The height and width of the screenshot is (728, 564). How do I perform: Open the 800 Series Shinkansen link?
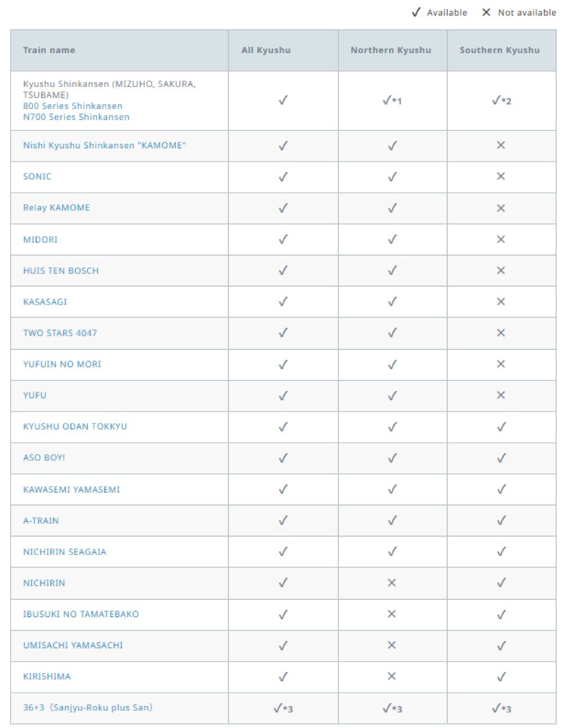click(x=72, y=106)
